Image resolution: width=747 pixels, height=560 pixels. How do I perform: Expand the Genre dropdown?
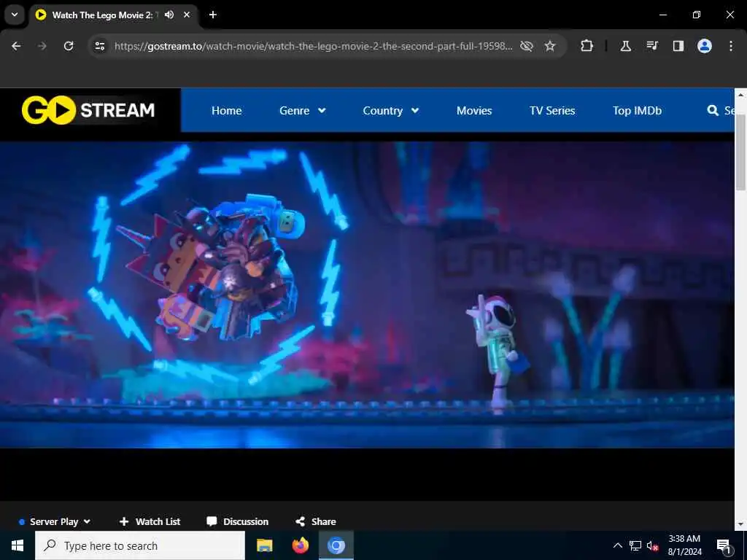tap(303, 111)
